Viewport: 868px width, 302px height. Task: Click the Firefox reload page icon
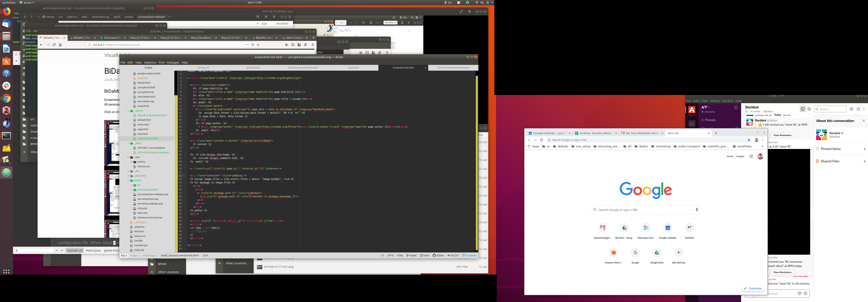click(x=54, y=45)
